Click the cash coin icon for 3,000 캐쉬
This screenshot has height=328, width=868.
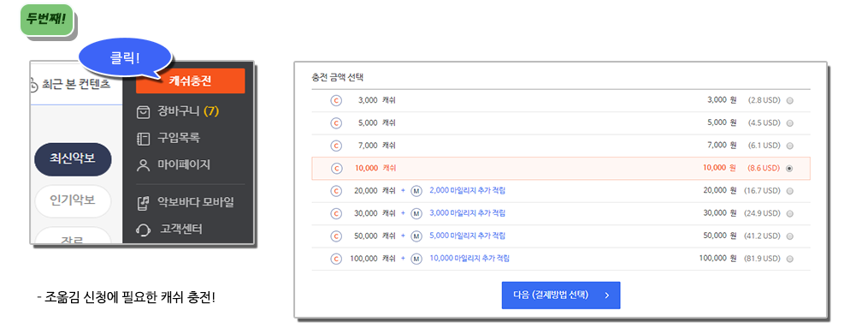(336, 100)
